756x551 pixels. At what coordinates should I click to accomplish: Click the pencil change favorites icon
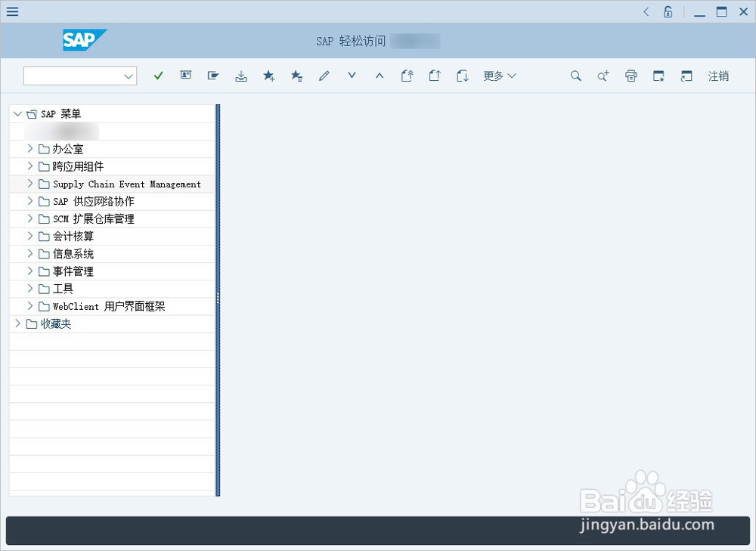click(324, 76)
